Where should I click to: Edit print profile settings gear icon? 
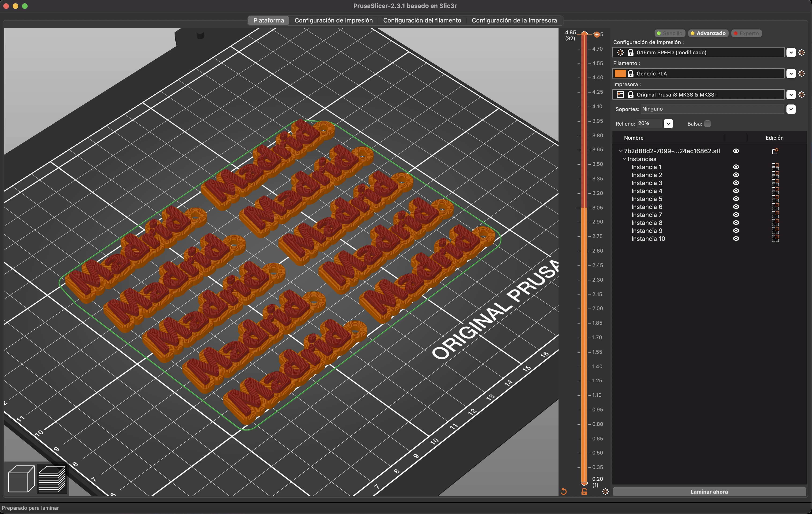point(802,53)
